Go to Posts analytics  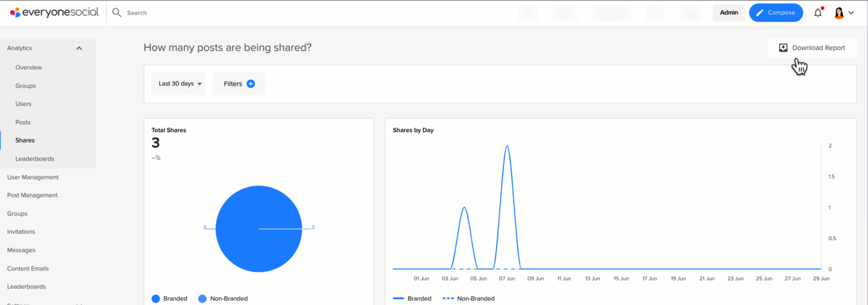click(x=23, y=122)
